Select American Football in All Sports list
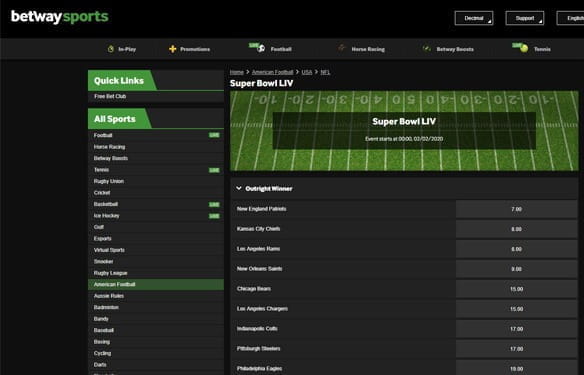 click(x=156, y=285)
